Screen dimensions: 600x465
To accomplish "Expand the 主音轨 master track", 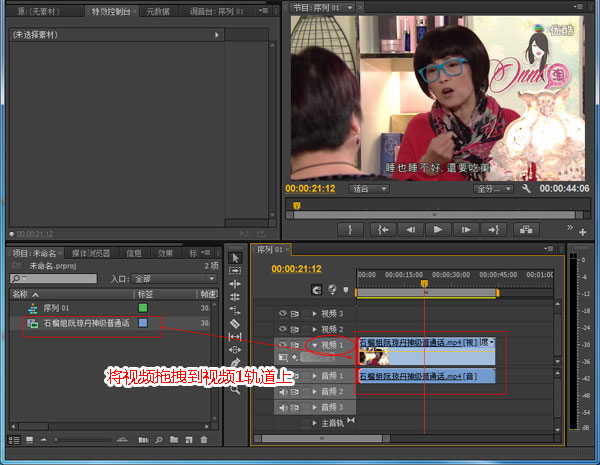I will coord(315,423).
